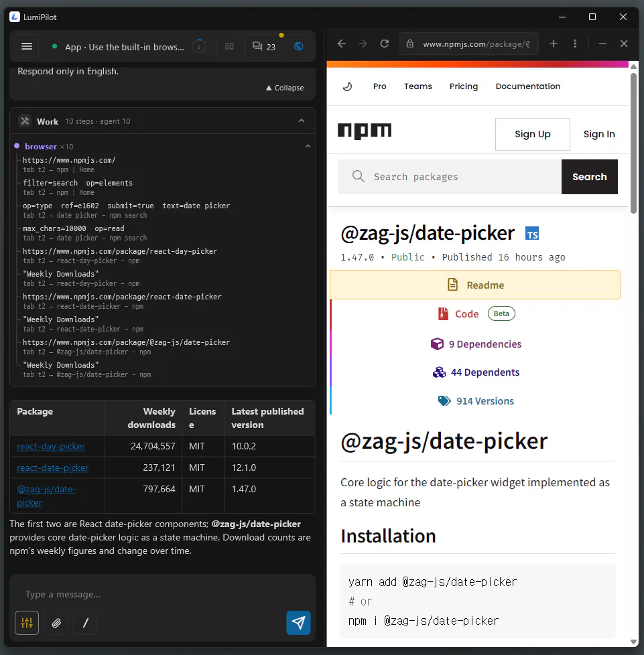Toggle the side panel layout icon

click(229, 46)
